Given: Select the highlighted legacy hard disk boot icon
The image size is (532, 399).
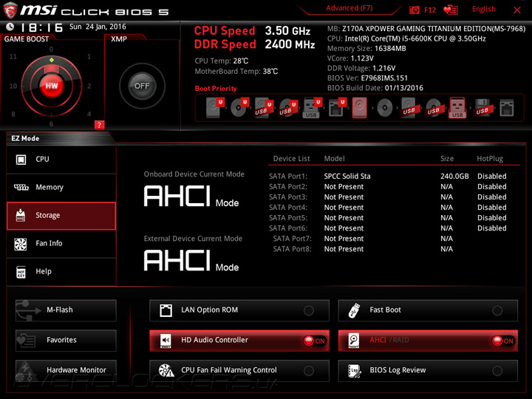Looking at the screenshot, I should (359, 108).
